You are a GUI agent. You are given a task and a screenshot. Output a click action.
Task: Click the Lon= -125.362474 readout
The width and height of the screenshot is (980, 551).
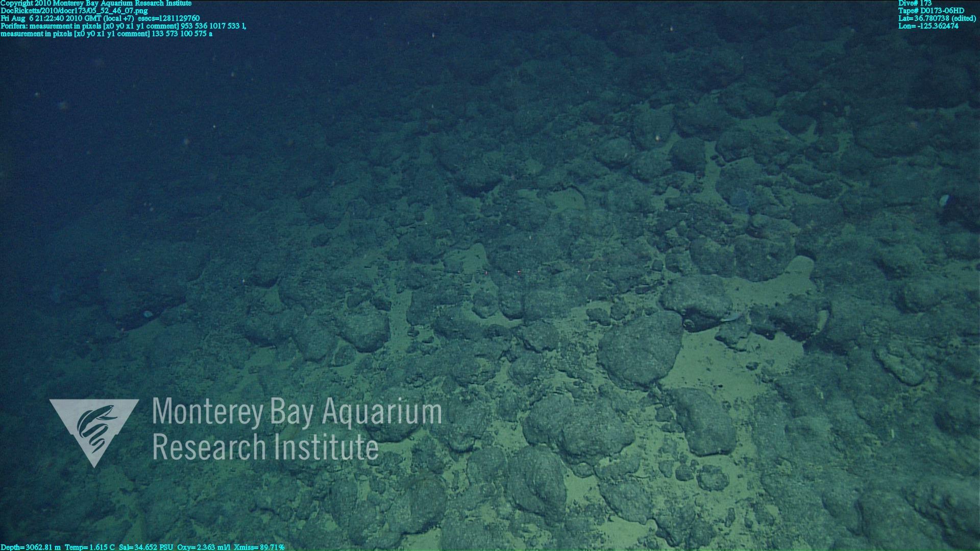[x=928, y=26]
